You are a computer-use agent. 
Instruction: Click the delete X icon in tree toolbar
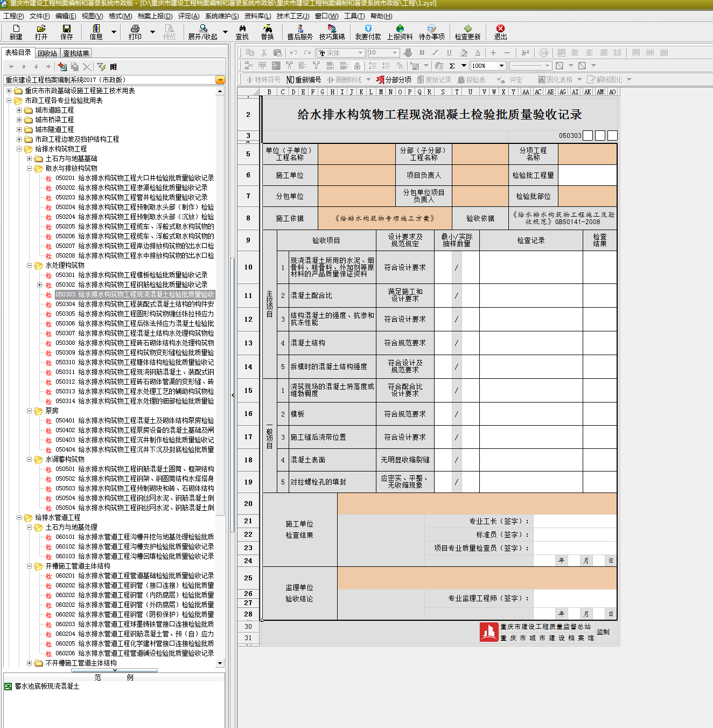87,67
